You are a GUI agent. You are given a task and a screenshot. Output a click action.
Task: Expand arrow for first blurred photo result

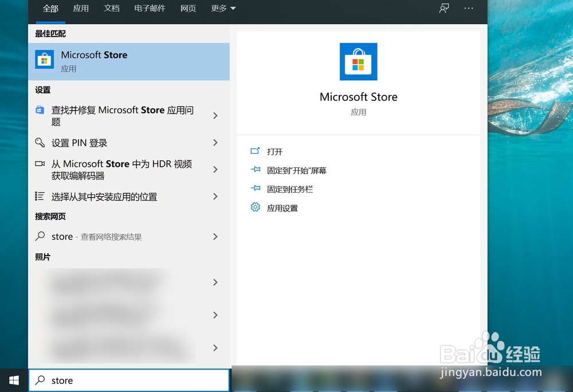[215, 282]
